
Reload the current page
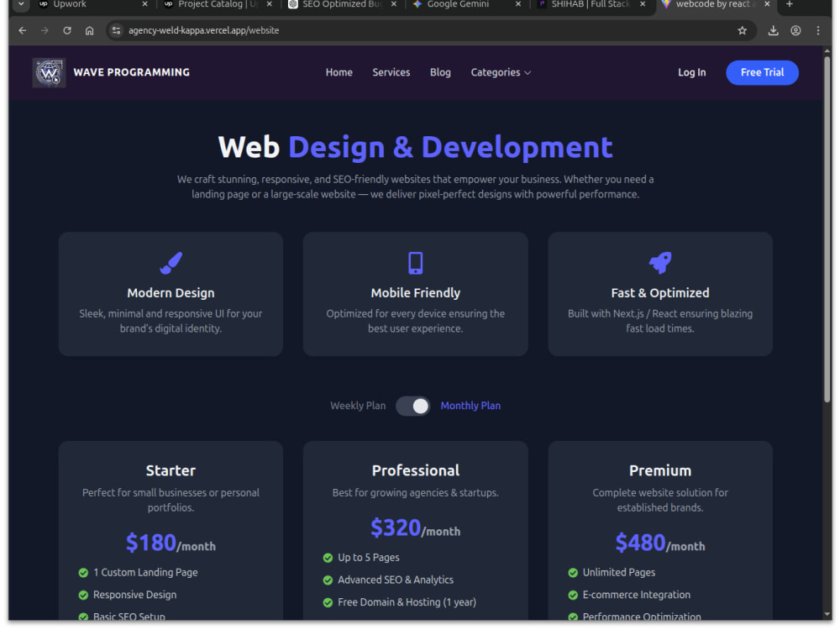tap(67, 30)
